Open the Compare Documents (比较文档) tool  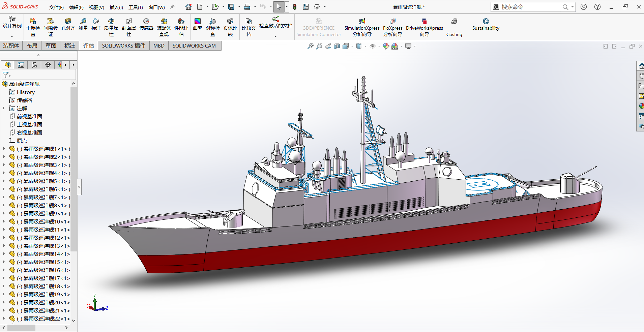(249, 27)
